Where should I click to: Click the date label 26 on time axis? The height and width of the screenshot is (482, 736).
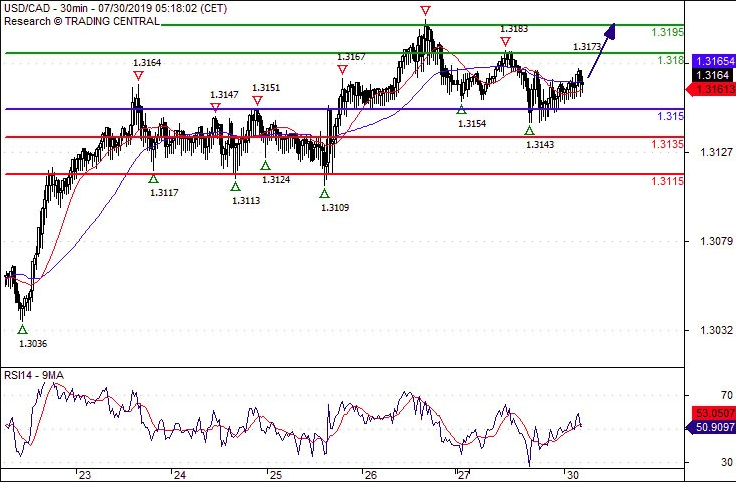tap(369, 474)
